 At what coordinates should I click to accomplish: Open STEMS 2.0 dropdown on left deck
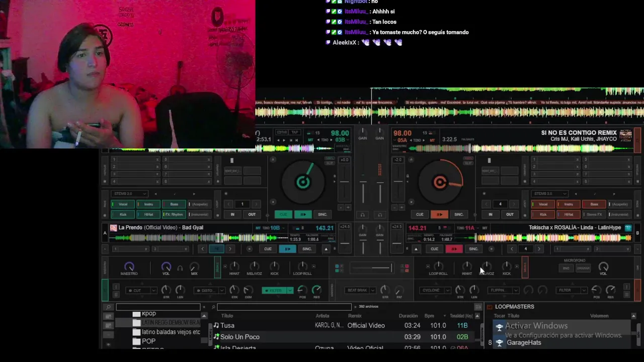click(x=130, y=194)
